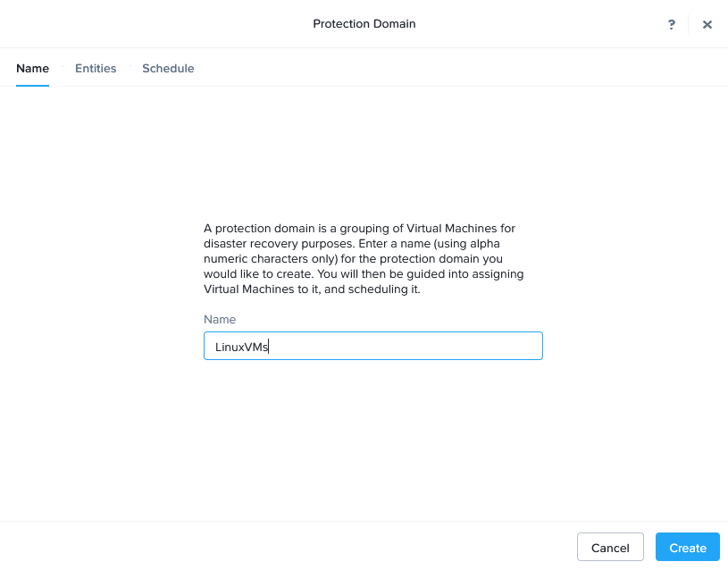Click the protection domain description paragraph

(x=364, y=259)
